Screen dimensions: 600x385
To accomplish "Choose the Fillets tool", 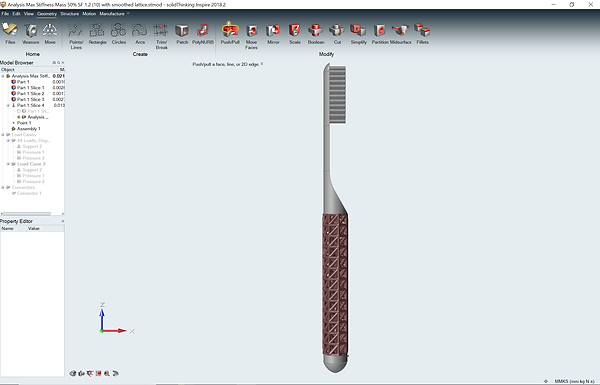I will click(x=422, y=34).
